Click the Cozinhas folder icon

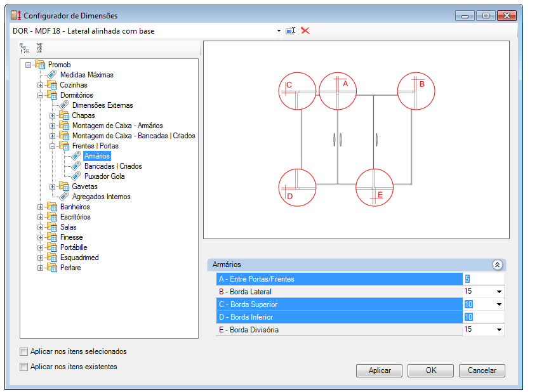pos(52,85)
